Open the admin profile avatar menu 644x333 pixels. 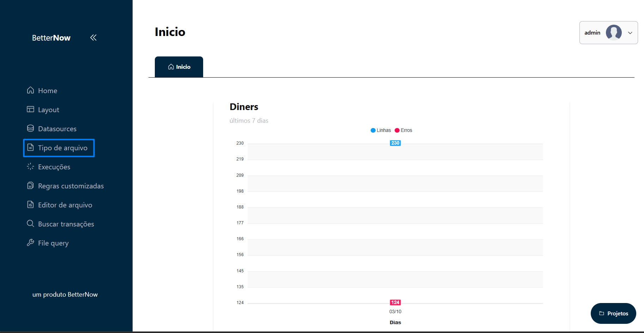(614, 33)
